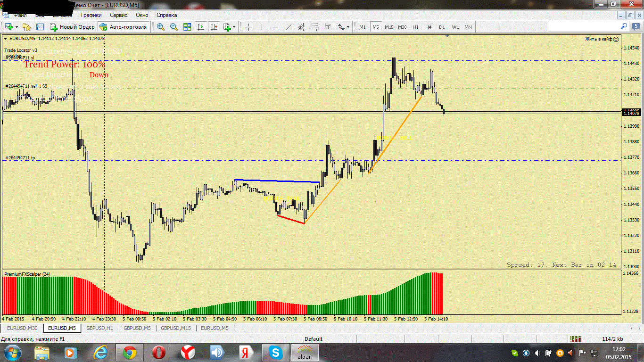Open the Profiles icon
The width and height of the screenshot is (644, 362).
point(27,27)
